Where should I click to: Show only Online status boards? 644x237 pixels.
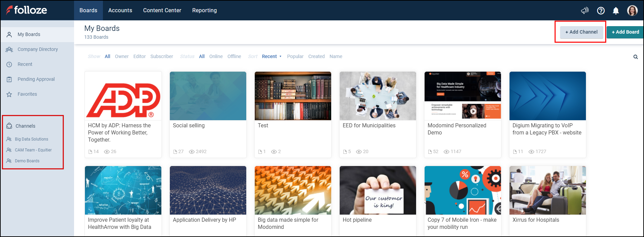coord(216,56)
